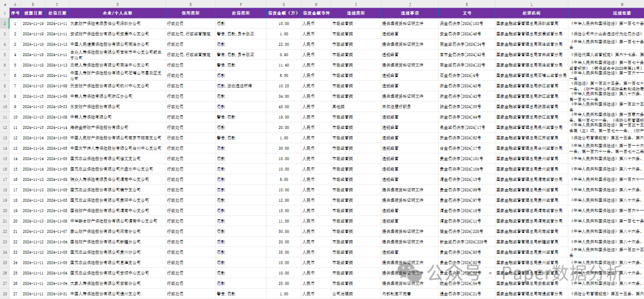Select row header 28

point(5,294)
